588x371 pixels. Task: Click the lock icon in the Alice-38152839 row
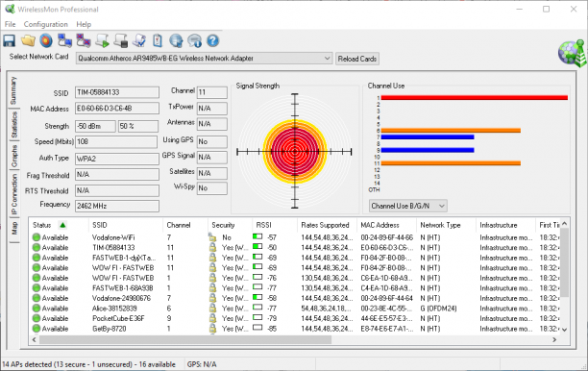coord(212,308)
